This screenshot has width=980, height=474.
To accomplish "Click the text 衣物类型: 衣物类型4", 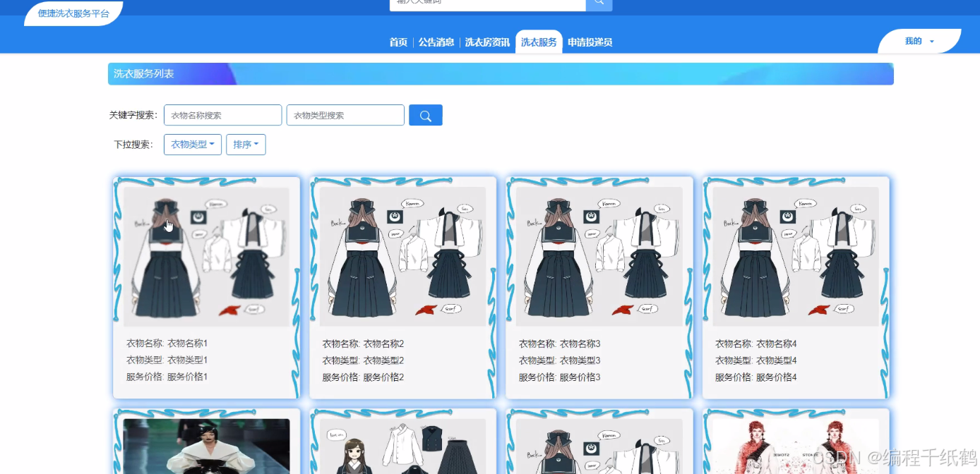I will point(756,361).
